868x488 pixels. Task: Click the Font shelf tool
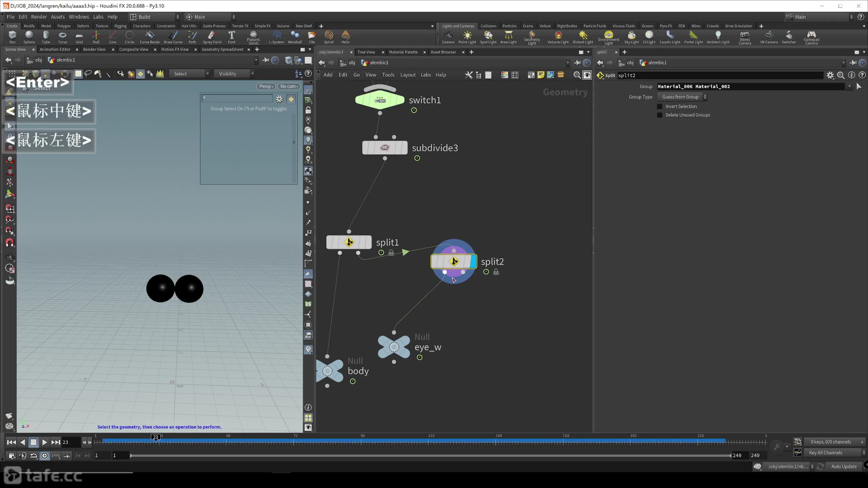click(x=232, y=37)
